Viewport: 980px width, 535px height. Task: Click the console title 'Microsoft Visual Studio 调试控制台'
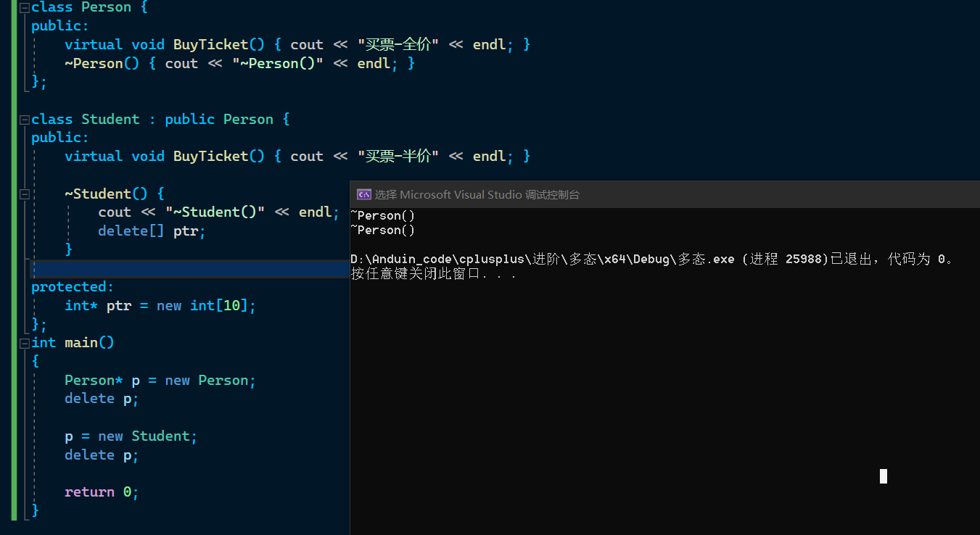[490, 194]
